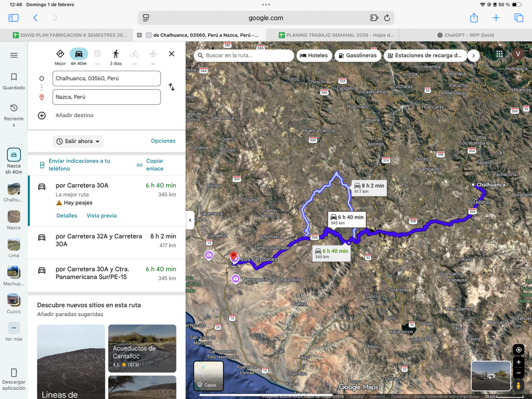Collapse the side panel arrow
This screenshot has width=532, height=399.
click(190, 220)
